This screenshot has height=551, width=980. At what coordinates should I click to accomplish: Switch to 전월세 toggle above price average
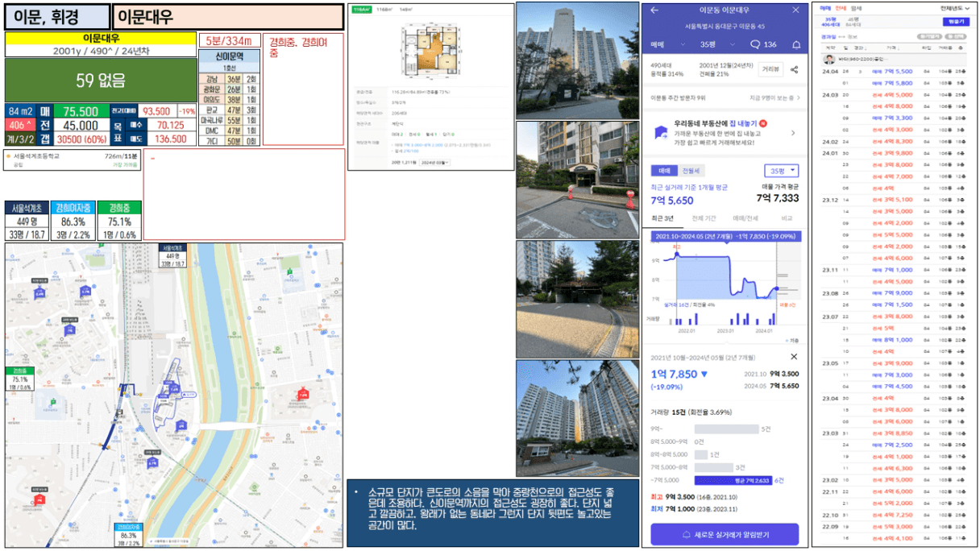(691, 171)
